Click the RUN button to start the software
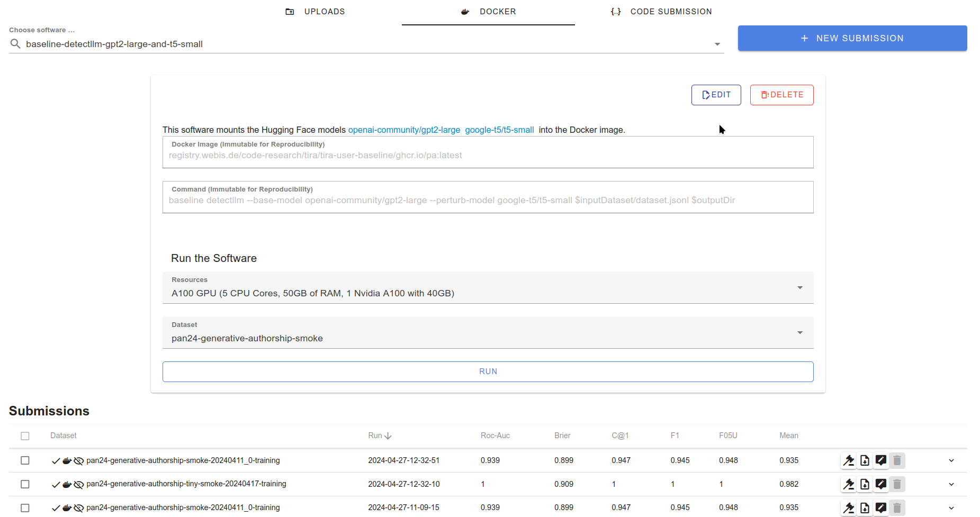Screen dimensions: 980x517 488,371
